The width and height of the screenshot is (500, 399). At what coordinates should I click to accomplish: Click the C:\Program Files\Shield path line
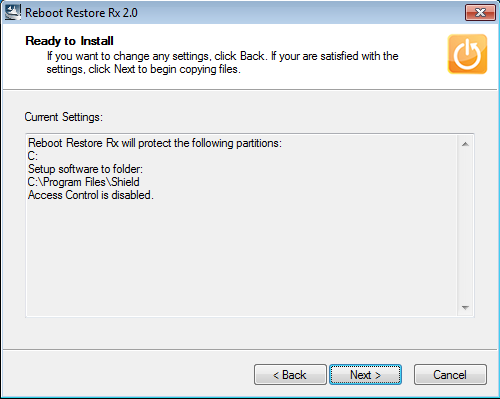point(84,182)
